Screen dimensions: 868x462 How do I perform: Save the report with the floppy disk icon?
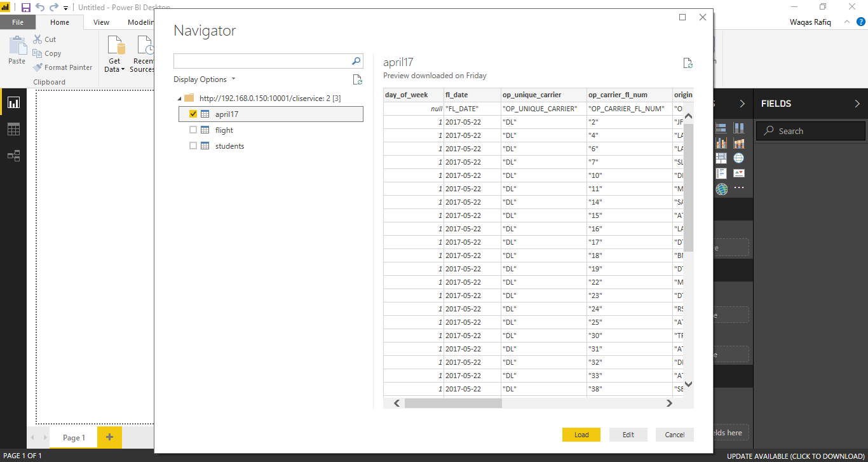pos(26,8)
